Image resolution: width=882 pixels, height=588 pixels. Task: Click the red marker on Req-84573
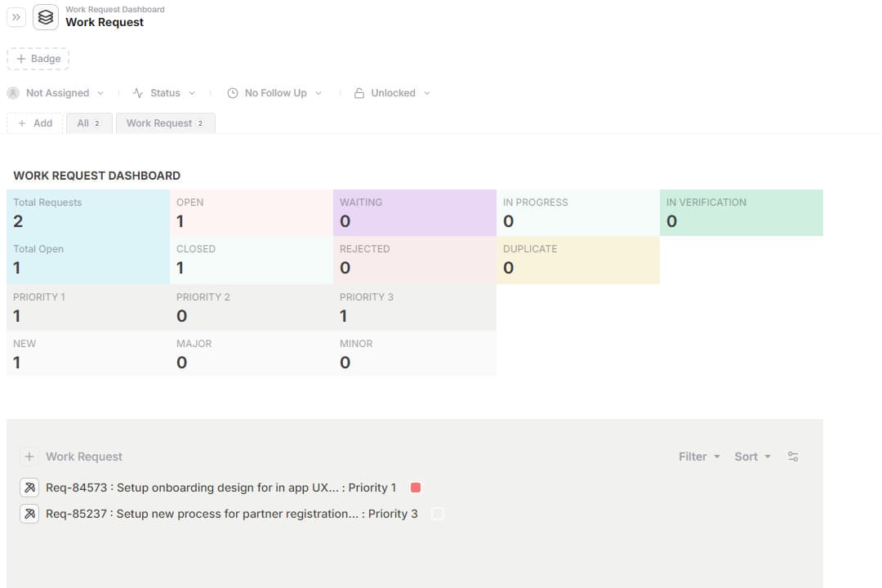(416, 488)
